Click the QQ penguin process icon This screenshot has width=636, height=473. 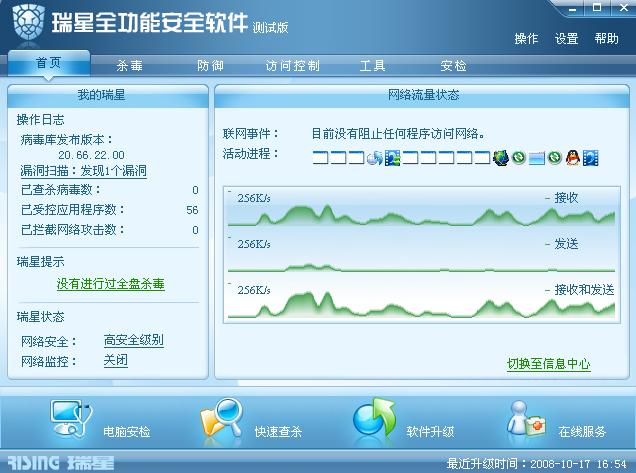coord(573,157)
